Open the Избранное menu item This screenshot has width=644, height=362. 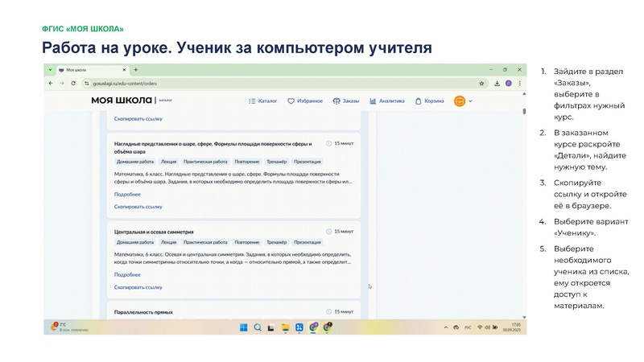pyautogui.click(x=305, y=101)
